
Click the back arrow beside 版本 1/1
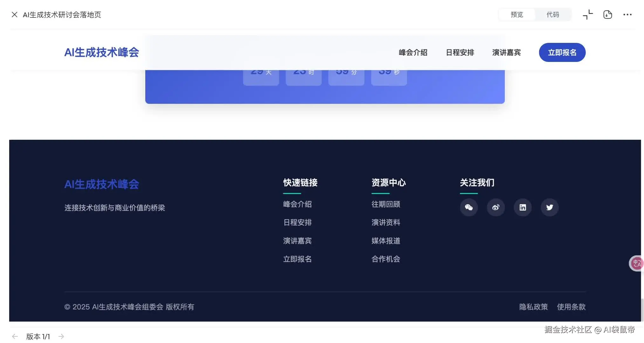click(15, 336)
